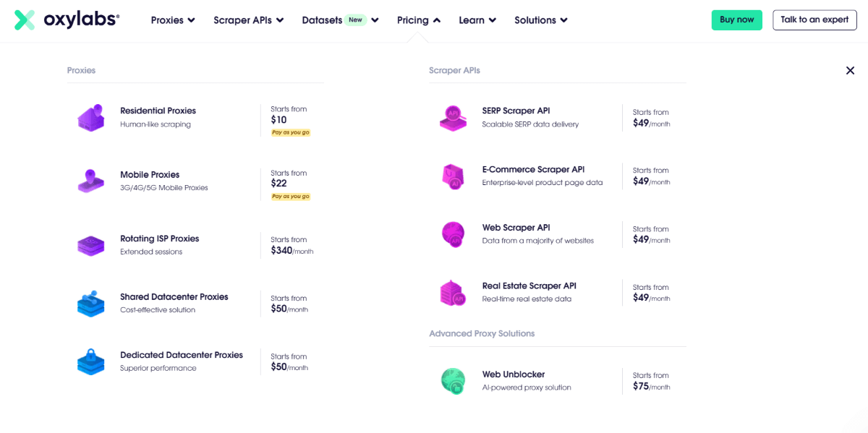The image size is (868, 433).
Task: Click the Proxies section heading
Action: click(x=81, y=70)
